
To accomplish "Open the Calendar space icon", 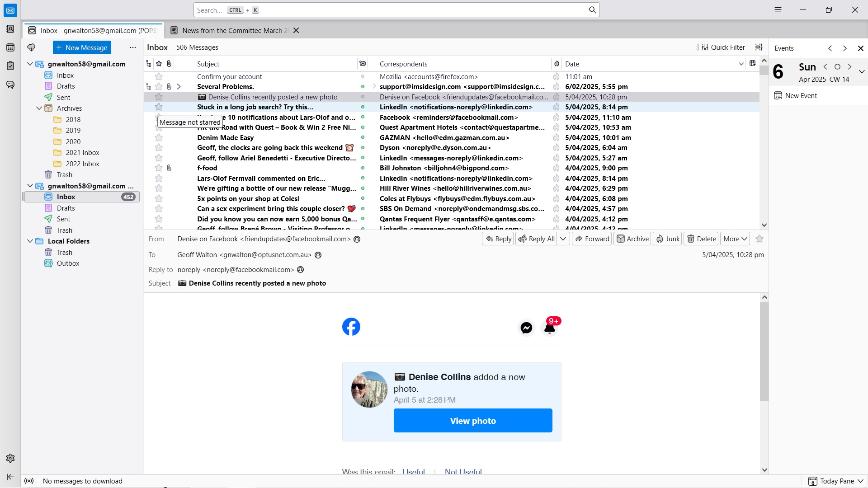I will [x=10, y=47].
